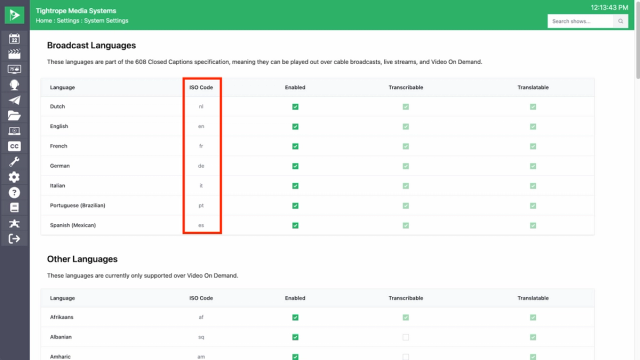Open the gear settings icon
This screenshot has height=360, width=640.
[14, 177]
